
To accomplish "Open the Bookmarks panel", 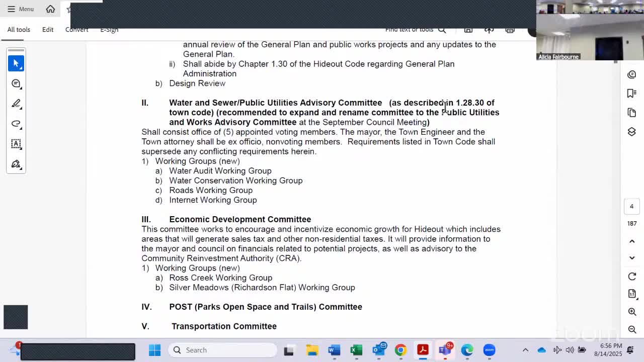I will (x=632, y=94).
